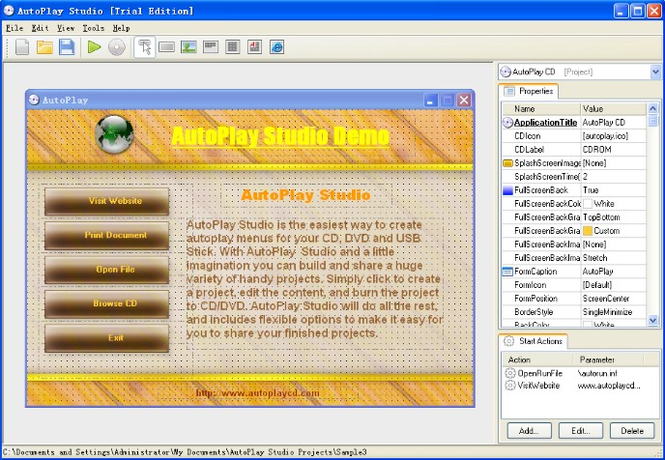Select the Visit Website button in the form

click(x=107, y=201)
